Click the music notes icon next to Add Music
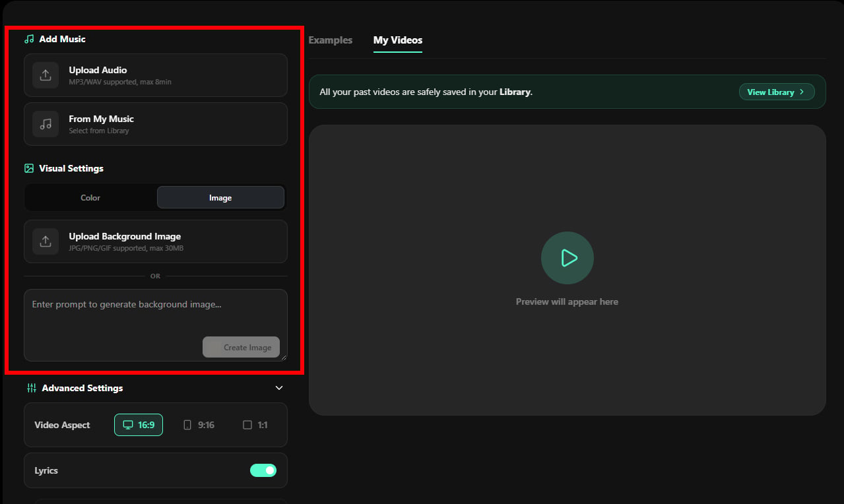 click(x=29, y=39)
